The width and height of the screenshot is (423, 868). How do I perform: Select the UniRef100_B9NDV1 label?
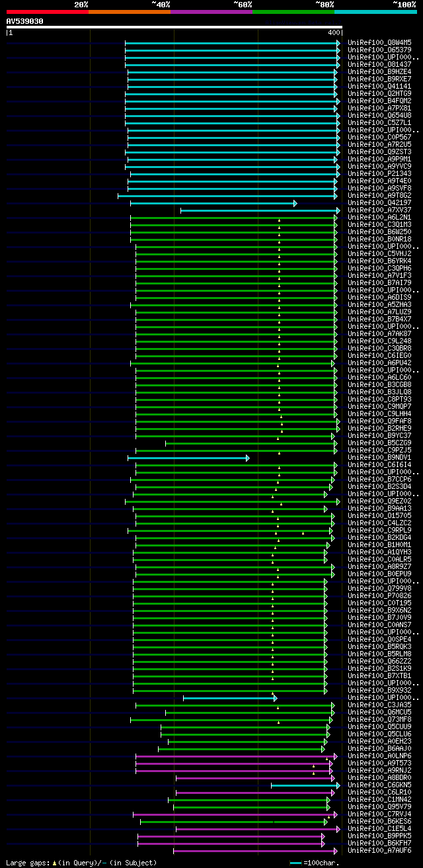tap(379, 458)
